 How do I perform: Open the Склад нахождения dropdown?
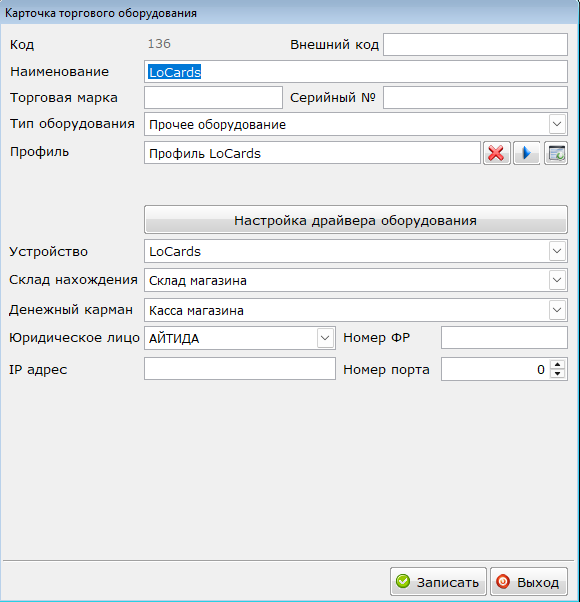click(557, 280)
